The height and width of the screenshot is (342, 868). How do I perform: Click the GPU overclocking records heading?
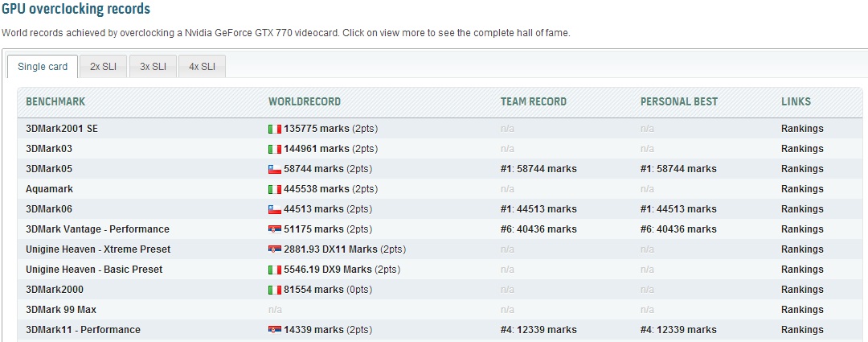click(x=76, y=9)
